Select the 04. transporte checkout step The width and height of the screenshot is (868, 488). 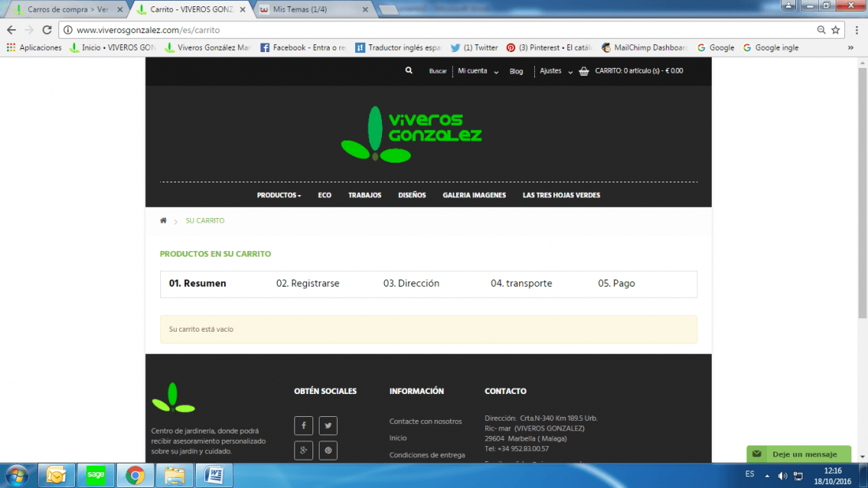click(x=521, y=283)
